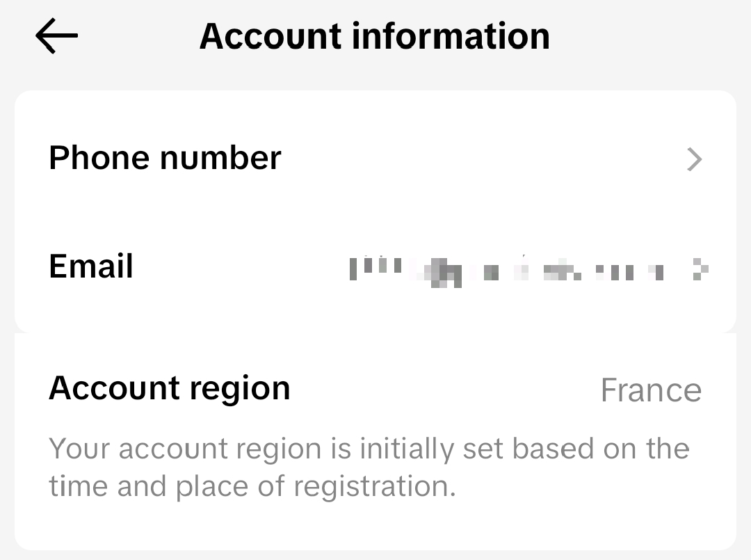Click the word "registration" in the description
751x560 pixels.
coord(374,486)
